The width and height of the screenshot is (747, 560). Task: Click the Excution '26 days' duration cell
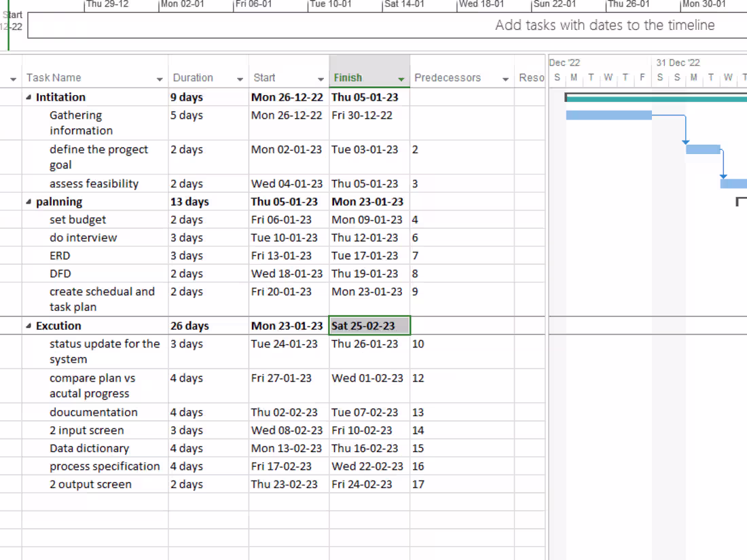(208, 326)
